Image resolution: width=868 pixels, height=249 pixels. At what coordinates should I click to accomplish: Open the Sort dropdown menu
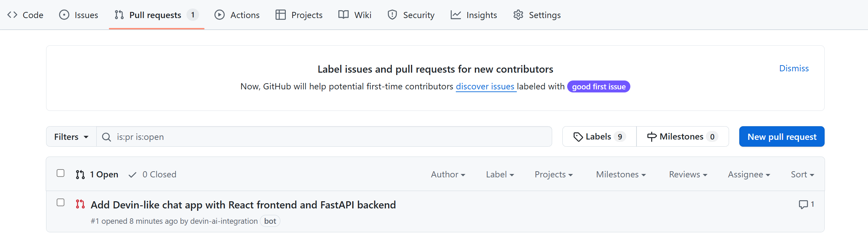tap(802, 174)
